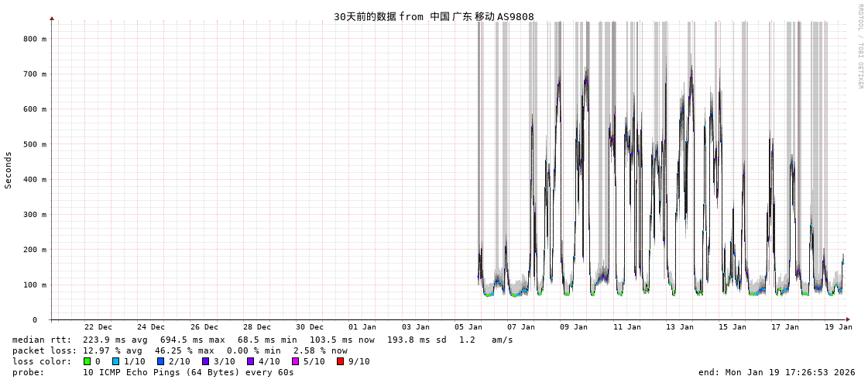This screenshot has width=868, height=383.
Task: Click the 01 Jan x-axis date label
Action: [x=362, y=327]
